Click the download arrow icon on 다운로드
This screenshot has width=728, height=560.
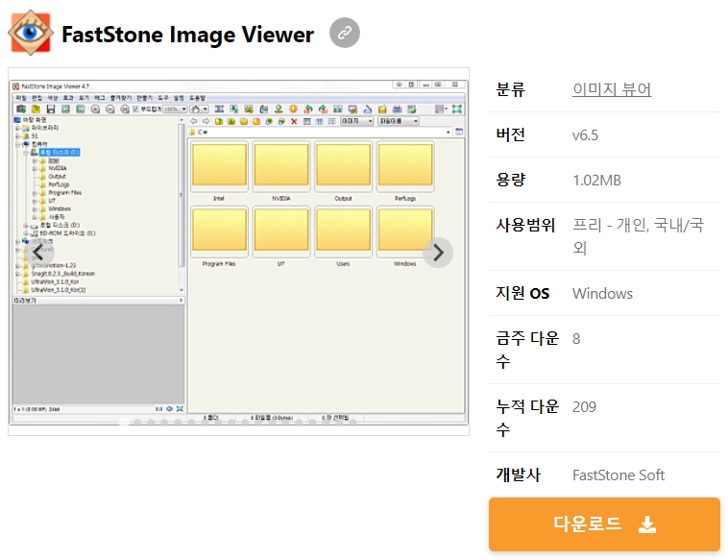click(647, 524)
